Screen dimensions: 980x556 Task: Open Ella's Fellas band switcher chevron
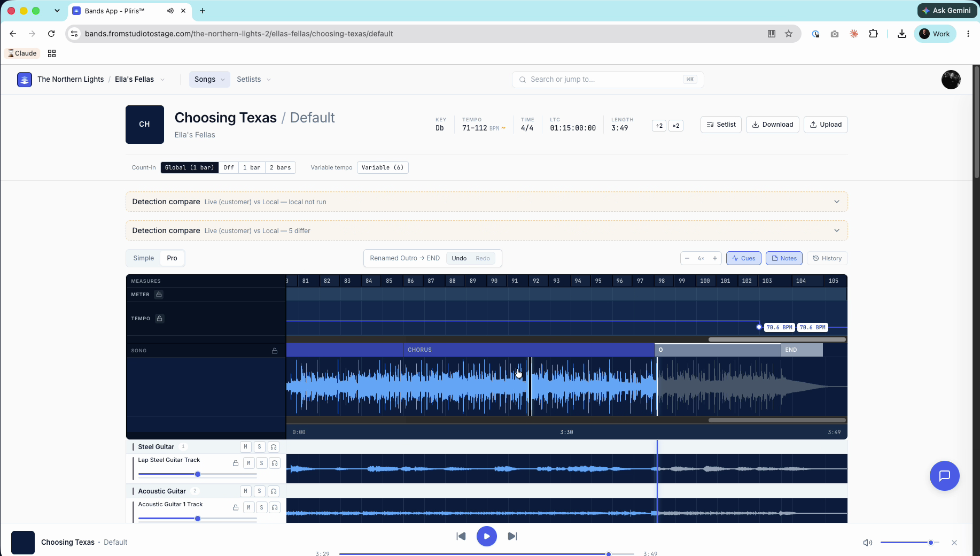[162, 80]
